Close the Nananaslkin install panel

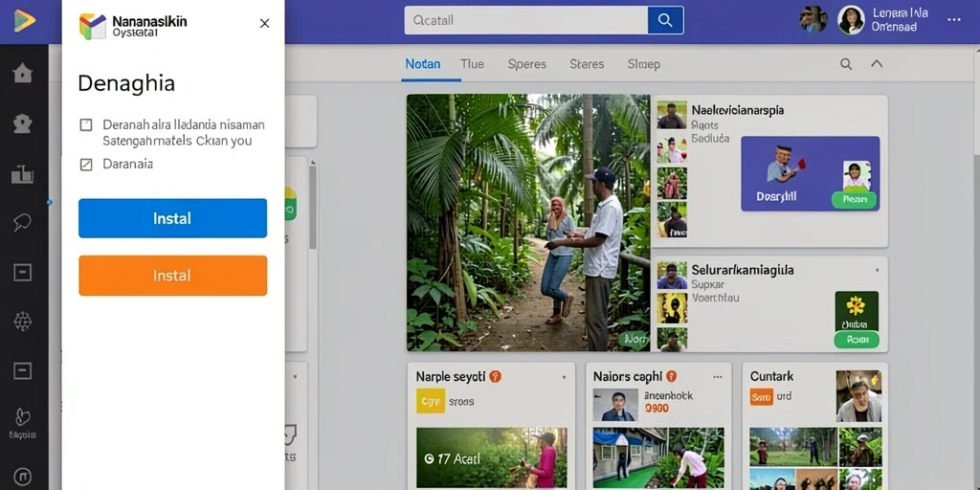click(x=264, y=23)
